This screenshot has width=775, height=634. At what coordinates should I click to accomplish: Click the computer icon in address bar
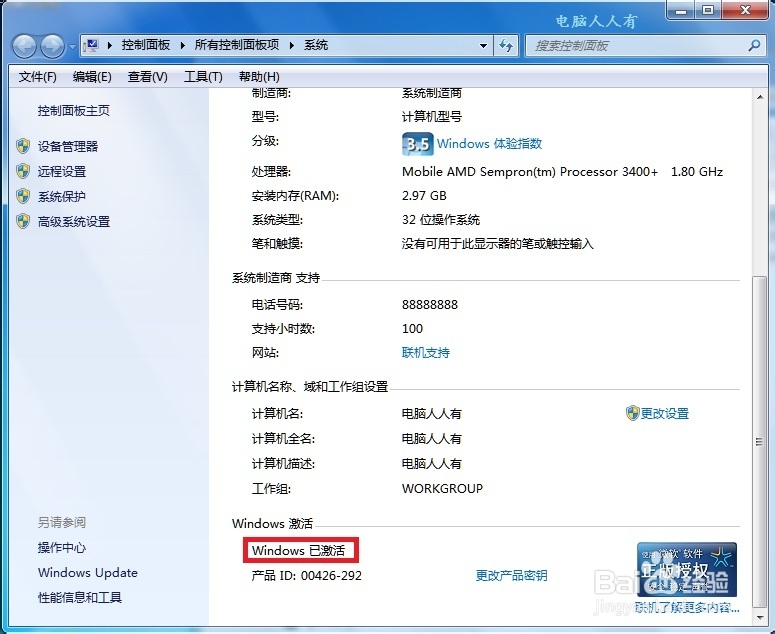point(90,45)
